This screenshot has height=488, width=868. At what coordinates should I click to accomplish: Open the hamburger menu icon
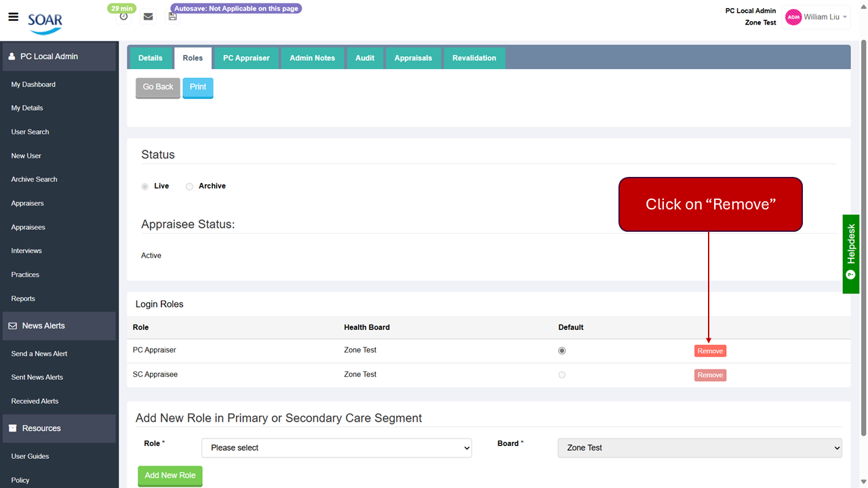[x=13, y=17]
